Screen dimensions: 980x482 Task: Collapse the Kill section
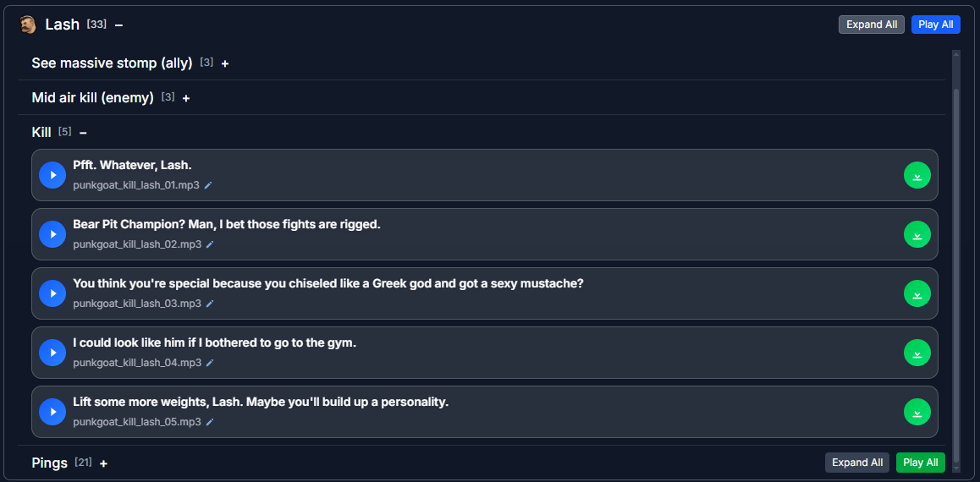(x=83, y=133)
